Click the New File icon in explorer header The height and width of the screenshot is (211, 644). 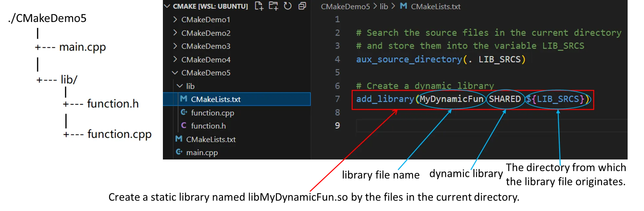point(259,6)
